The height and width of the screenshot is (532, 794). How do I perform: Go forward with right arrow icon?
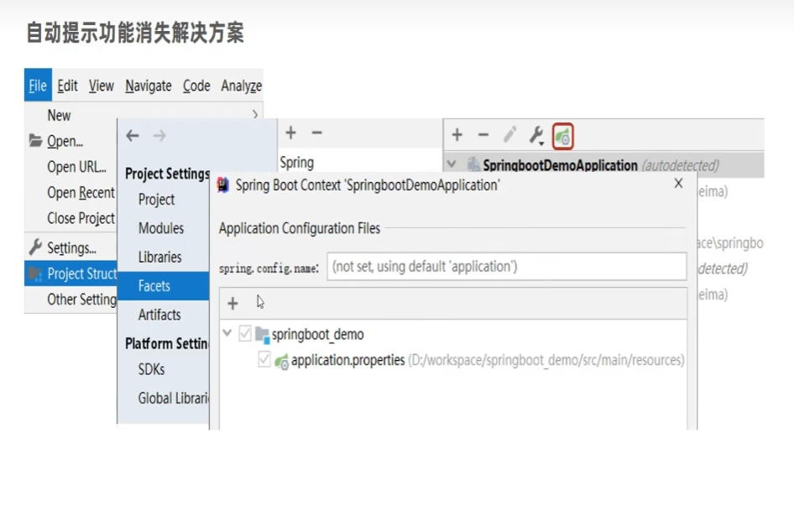pyautogui.click(x=159, y=136)
